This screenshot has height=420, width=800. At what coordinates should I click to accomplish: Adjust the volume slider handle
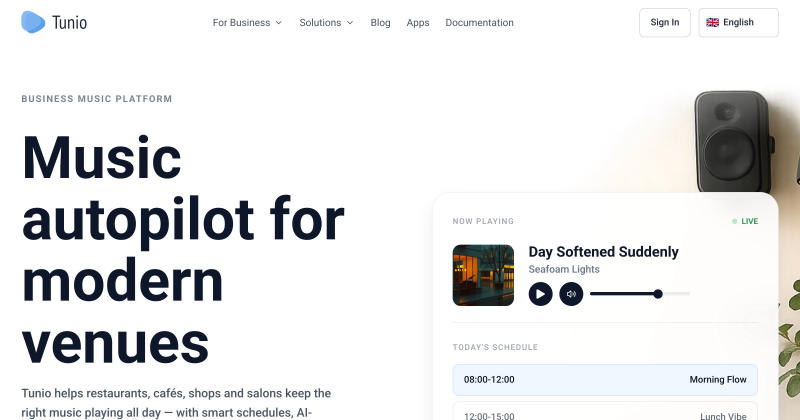coord(658,293)
